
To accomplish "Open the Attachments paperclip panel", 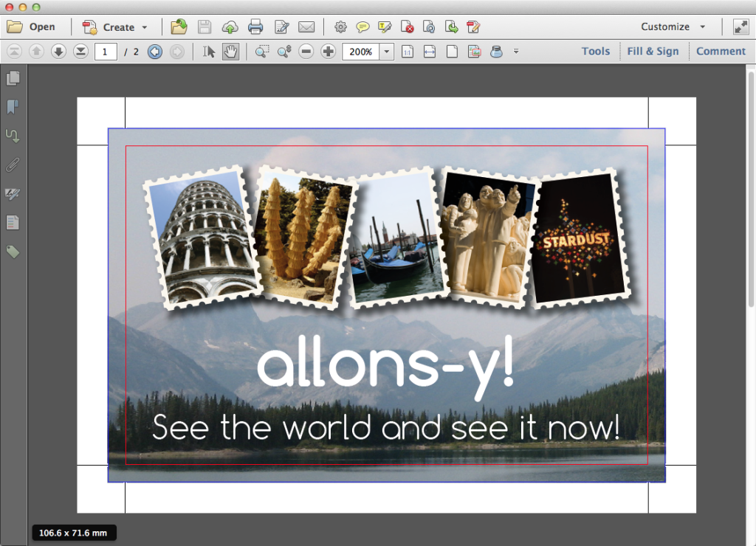I will click(x=13, y=165).
